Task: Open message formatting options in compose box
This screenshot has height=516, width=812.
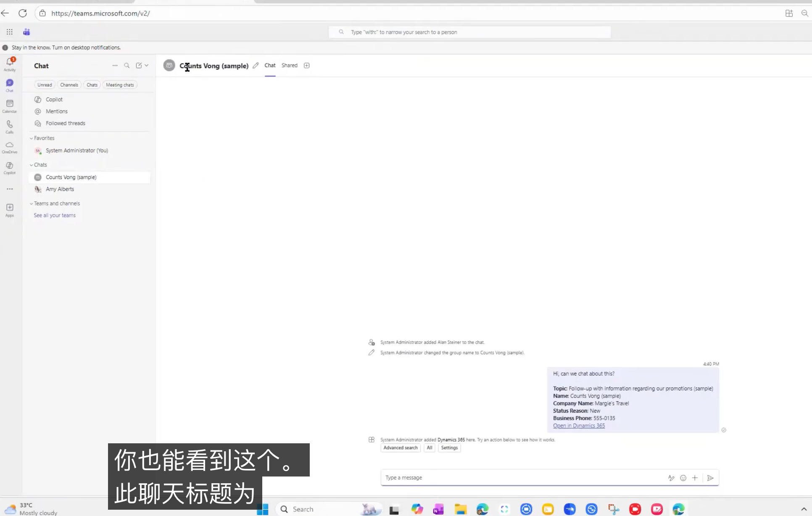Action: (x=671, y=478)
